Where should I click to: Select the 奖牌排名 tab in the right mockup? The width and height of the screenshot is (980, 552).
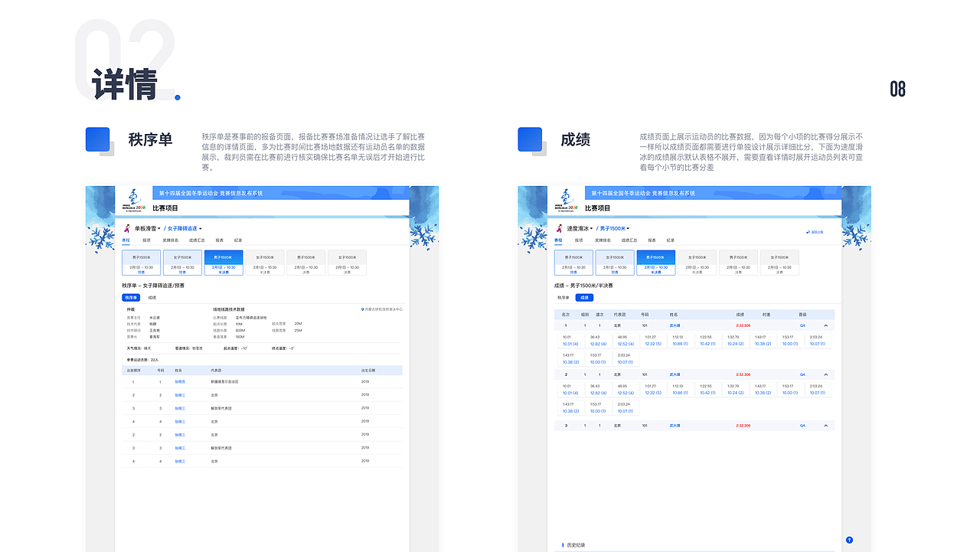pos(603,240)
